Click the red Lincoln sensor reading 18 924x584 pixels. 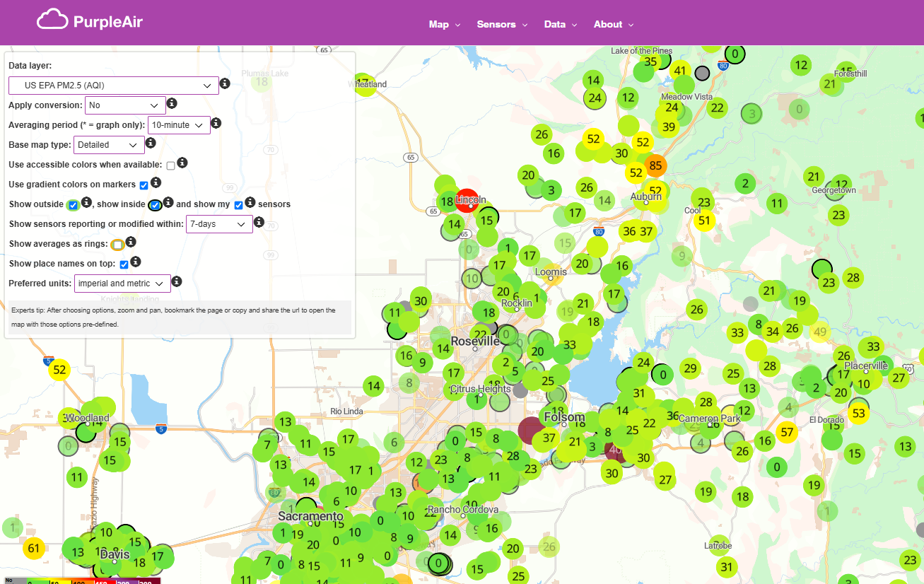pyautogui.click(x=467, y=200)
